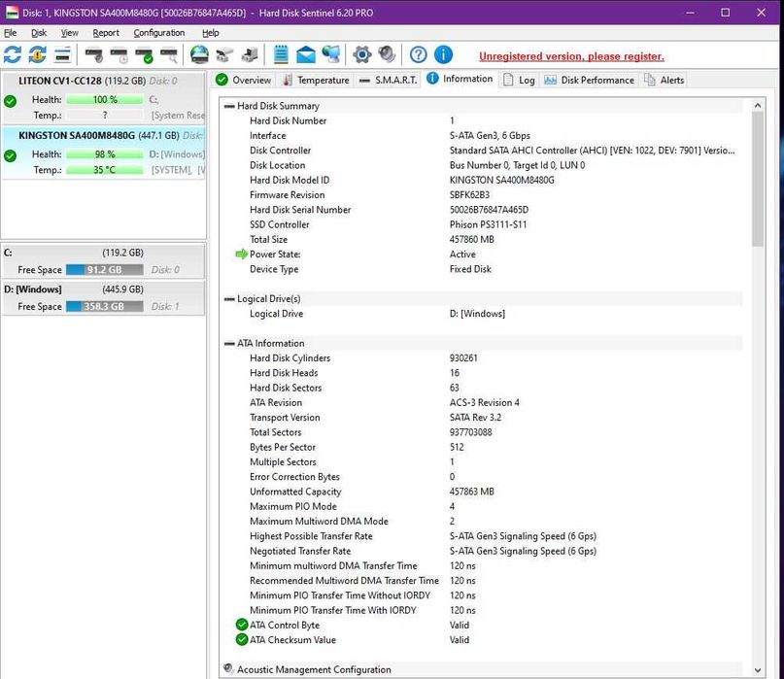Collapse the Logical Drive(s) section
The width and height of the screenshot is (784, 679).
(x=229, y=299)
